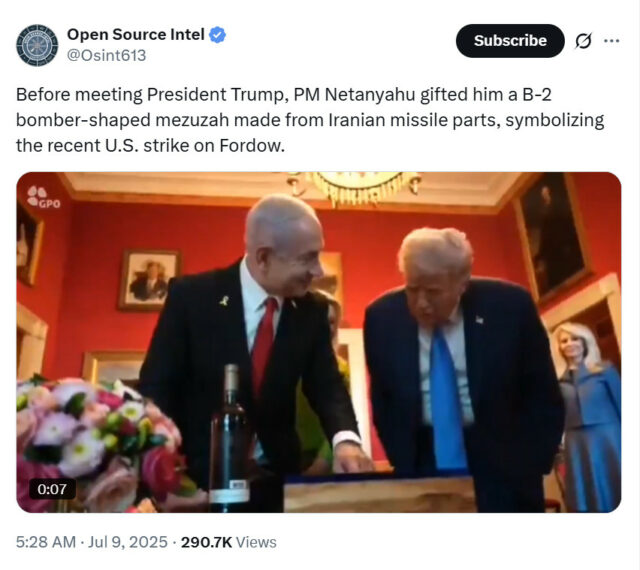
Task: Open the three-dot more options menu
Action: (x=611, y=40)
